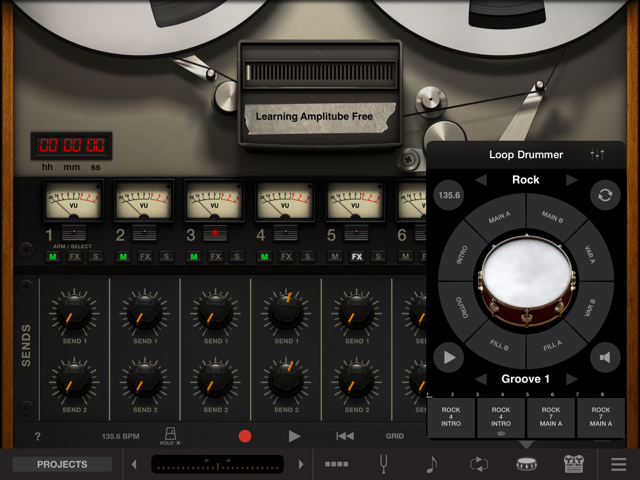Go to next groove after Groove 1
This screenshot has height=480, width=640.
point(572,379)
